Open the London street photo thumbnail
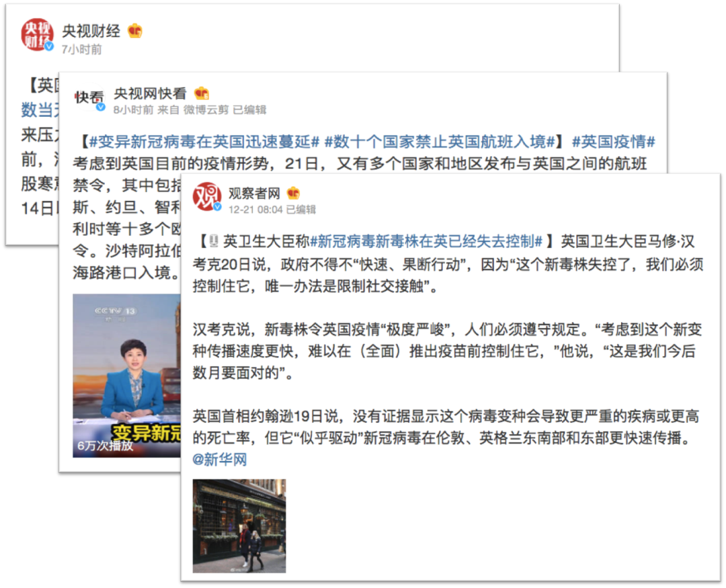726x588 pixels. point(239,526)
